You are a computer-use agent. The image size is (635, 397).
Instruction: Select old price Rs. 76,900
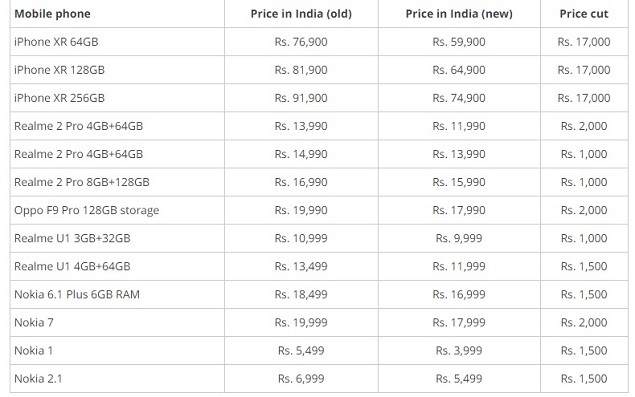click(301, 42)
